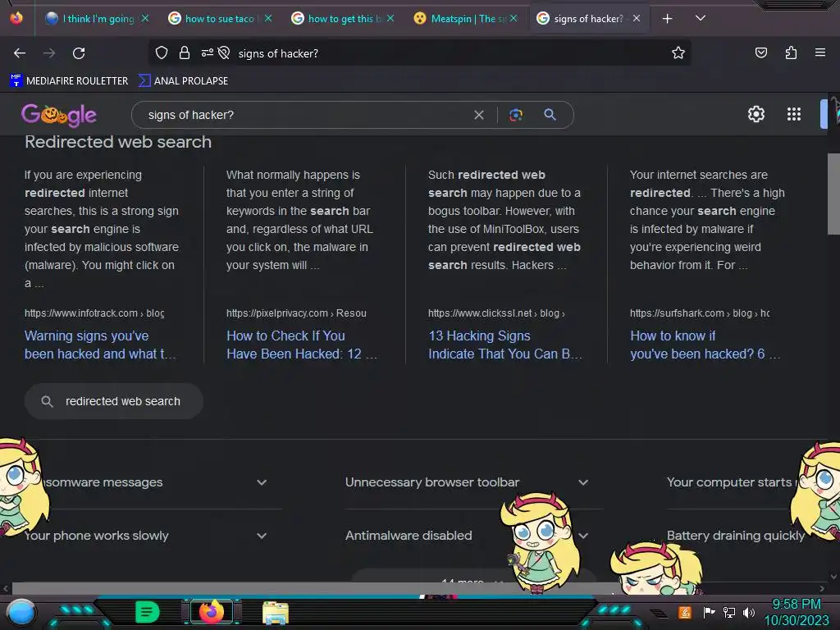The width and height of the screenshot is (840, 630).
Task: Open 'How to Check If You Have Been Hacked' link
Action: (302, 345)
